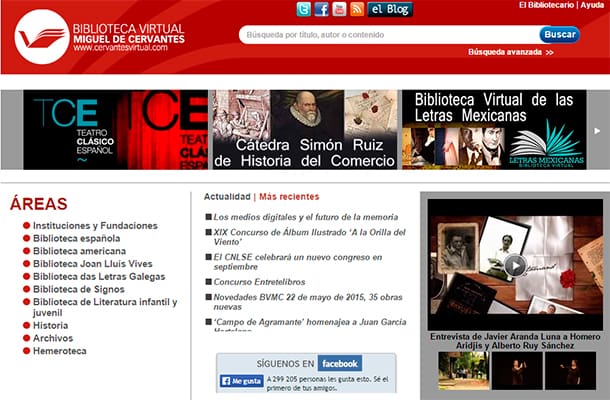Open XIX Concurso de Álbum Ilustrado news
This screenshot has height=400, width=610.
pyautogui.click(x=310, y=237)
